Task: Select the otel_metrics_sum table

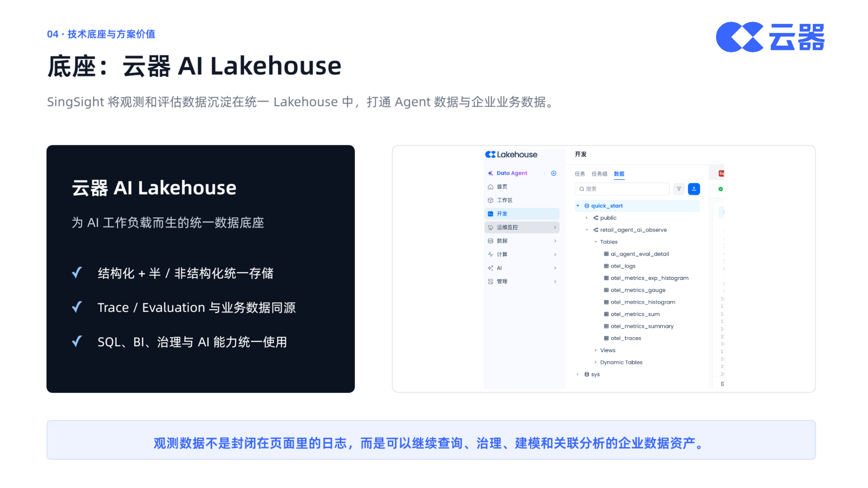Action: (x=631, y=314)
